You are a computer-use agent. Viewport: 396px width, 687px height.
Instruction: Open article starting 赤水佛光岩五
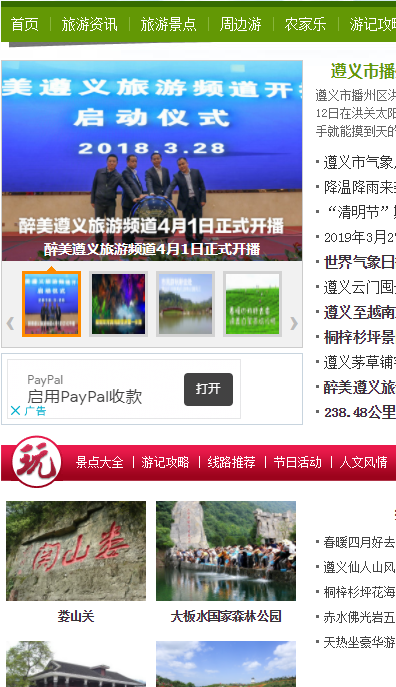coord(359,617)
